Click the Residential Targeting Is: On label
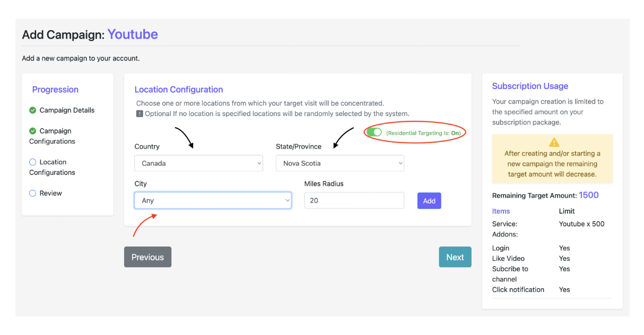The height and width of the screenshot is (335, 644). tap(423, 133)
